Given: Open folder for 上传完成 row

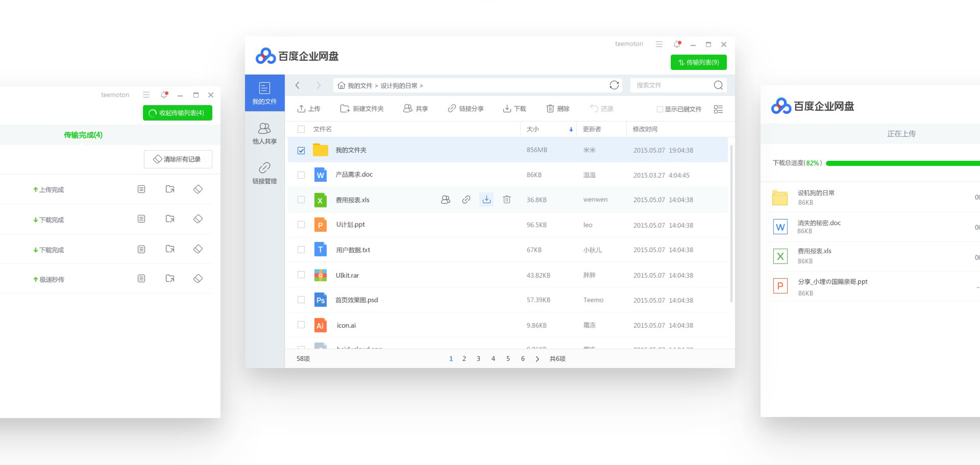Looking at the screenshot, I should pos(170,189).
